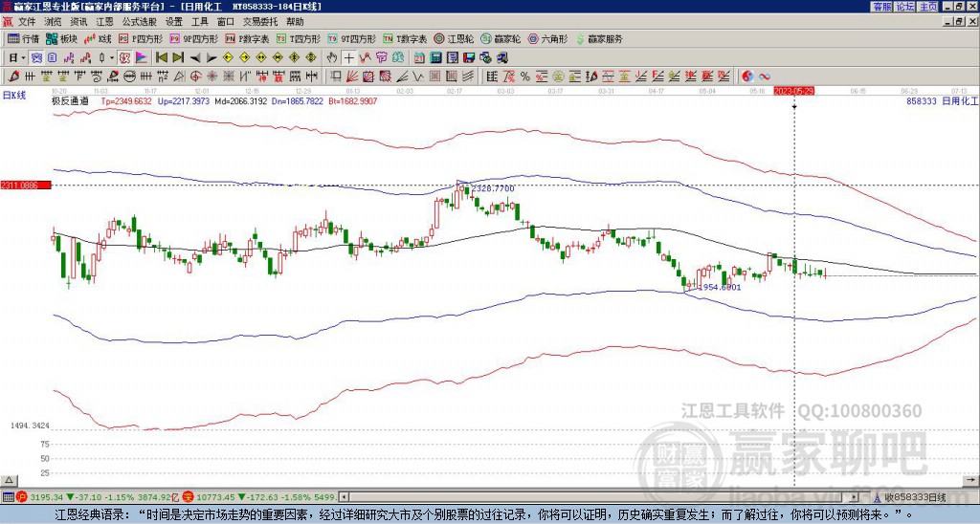The width and height of the screenshot is (980, 524).
Task: Select the triangle ruler tool
Action: coord(179,76)
